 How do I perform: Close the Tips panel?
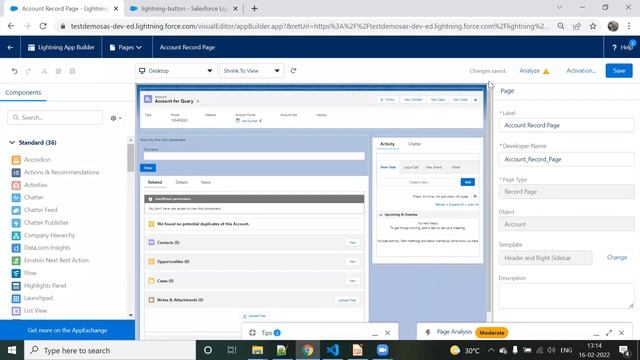click(387, 333)
